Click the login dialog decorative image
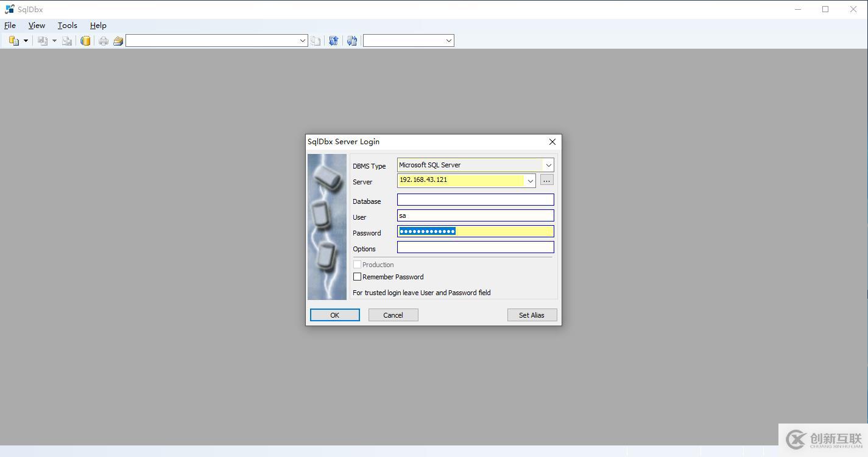 (x=327, y=226)
